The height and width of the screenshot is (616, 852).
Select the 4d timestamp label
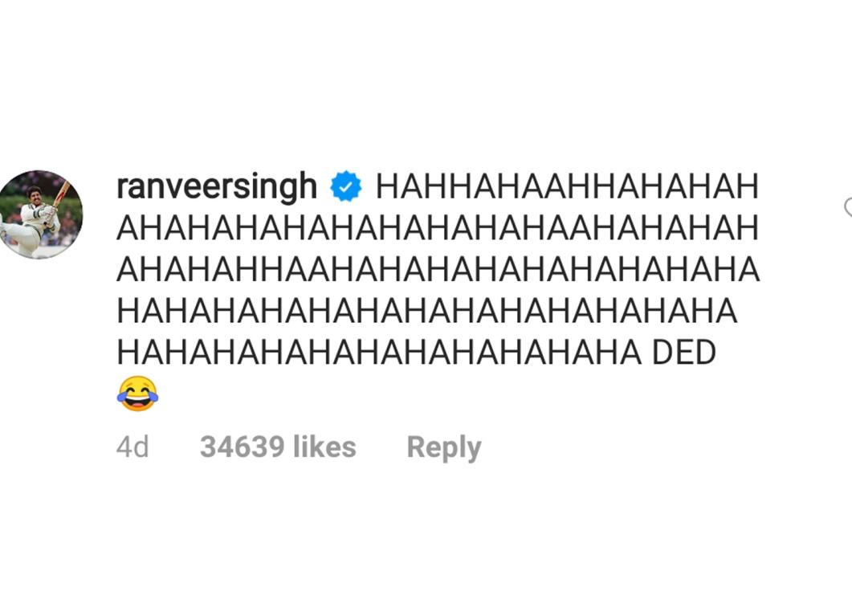pyautogui.click(x=131, y=447)
